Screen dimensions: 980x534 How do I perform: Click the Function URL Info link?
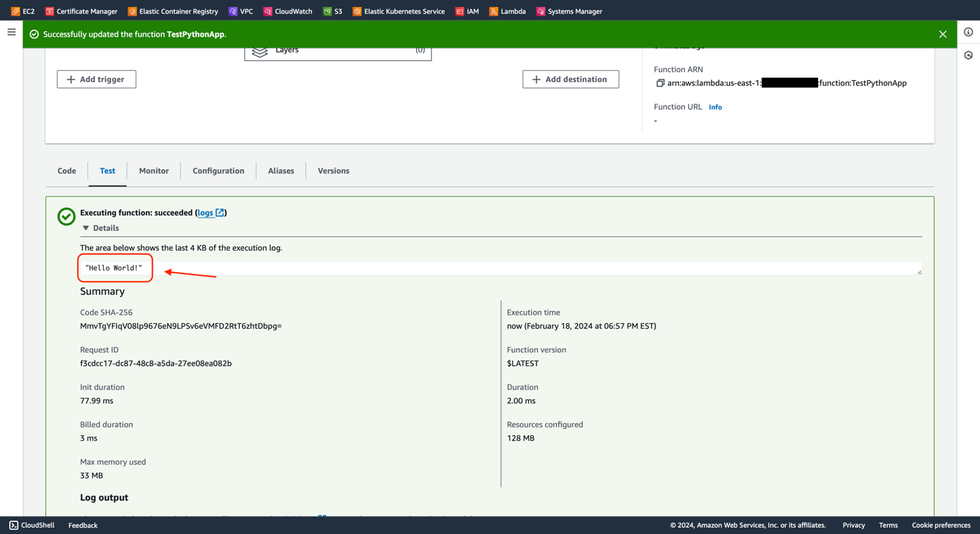point(715,107)
